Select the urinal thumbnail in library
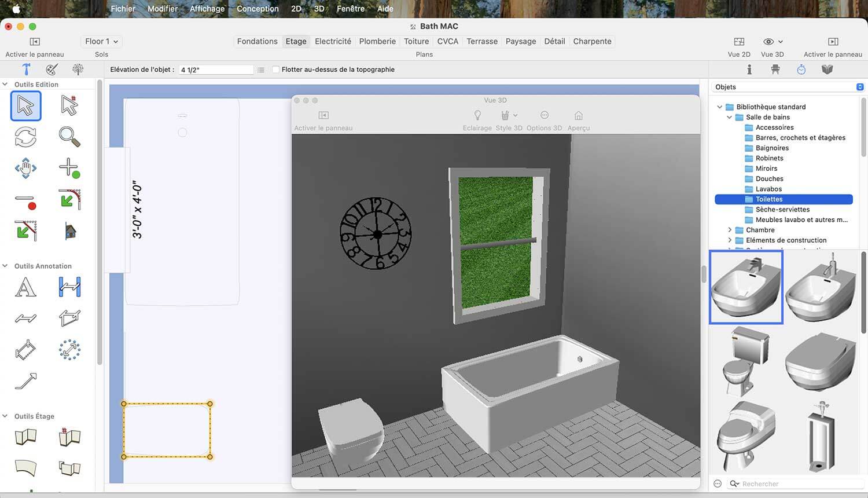 pyautogui.click(x=821, y=435)
